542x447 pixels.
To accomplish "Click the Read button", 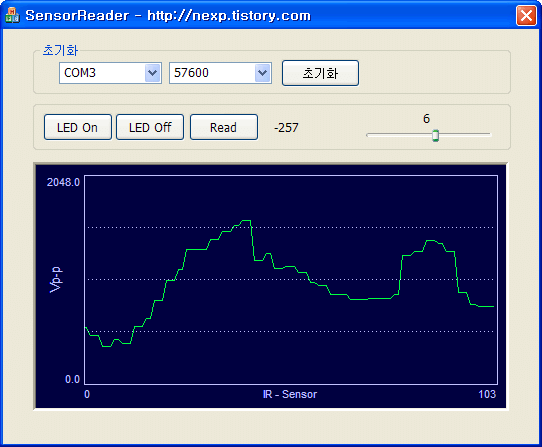I will [224, 127].
